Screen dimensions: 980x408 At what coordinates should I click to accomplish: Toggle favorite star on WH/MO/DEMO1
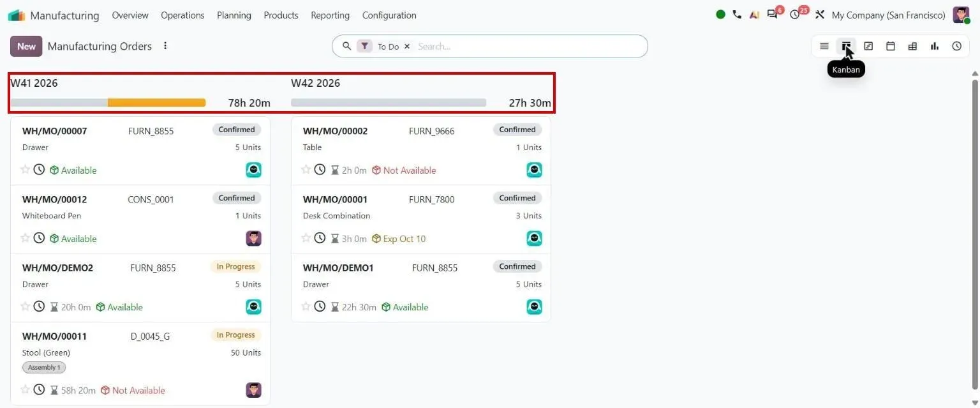click(306, 306)
